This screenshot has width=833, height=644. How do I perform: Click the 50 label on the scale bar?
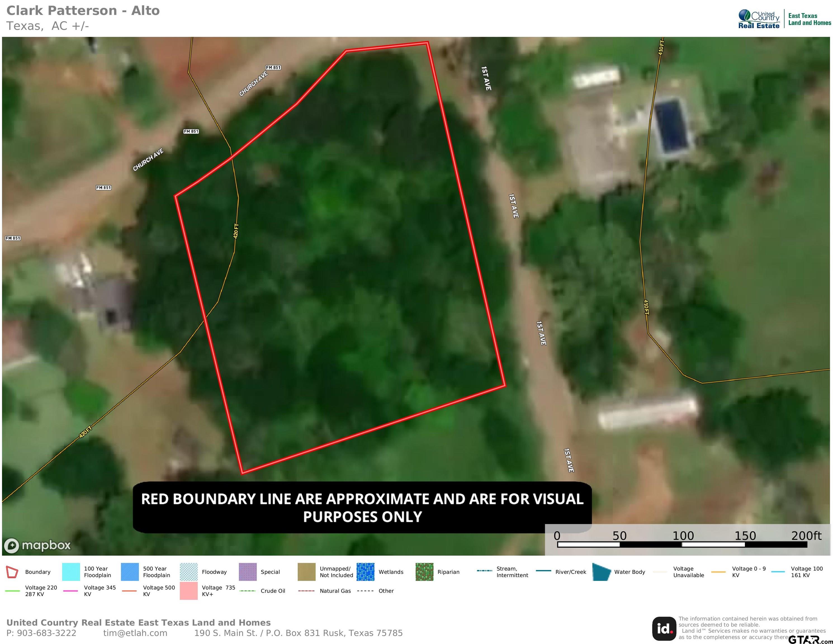coord(619,536)
